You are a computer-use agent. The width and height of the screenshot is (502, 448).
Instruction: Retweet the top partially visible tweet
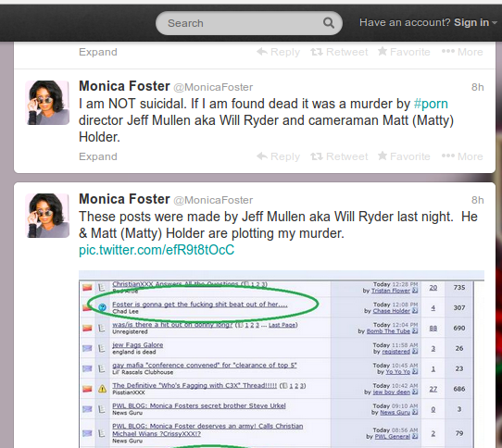pos(339,52)
